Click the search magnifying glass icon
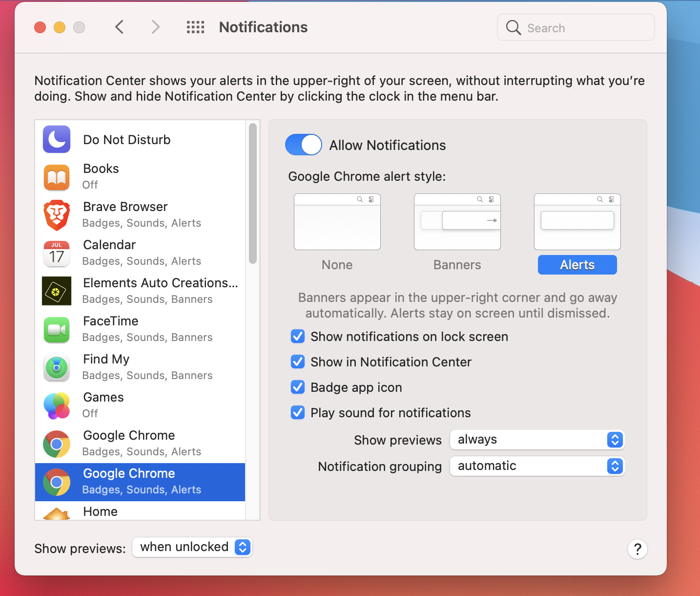The height and width of the screenshot is (596, 700). (514, 27)
